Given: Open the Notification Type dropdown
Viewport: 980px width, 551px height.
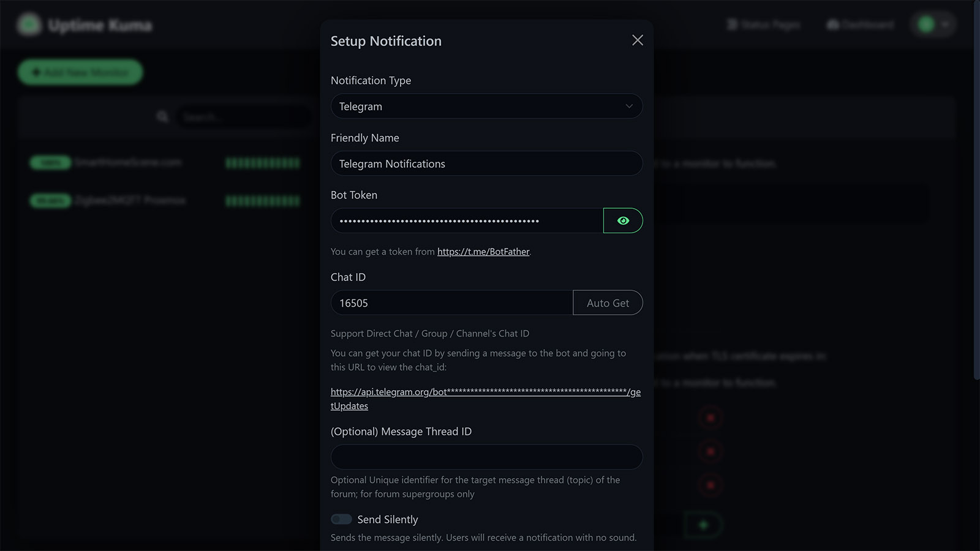Looking at the screenshot, I should click(486, 106).
